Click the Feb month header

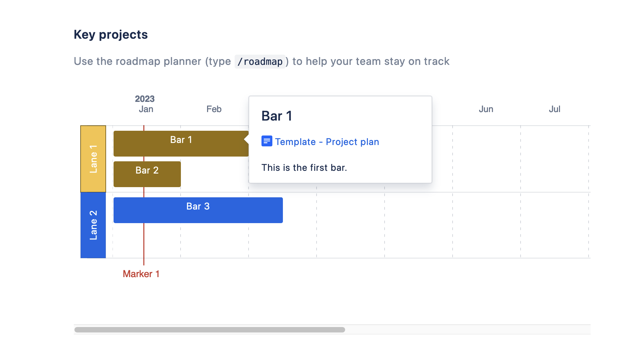[214, 109]
